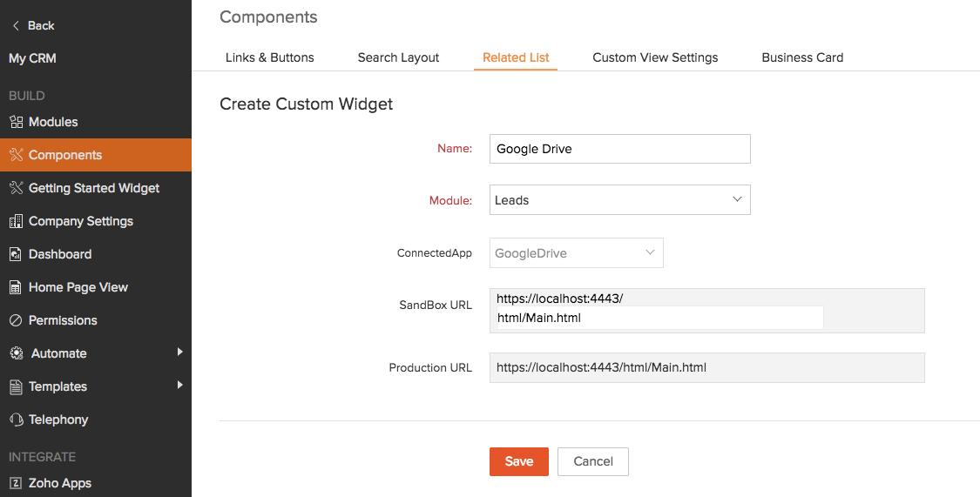The image size is (980, 497).
Task: Click the Templates document icon
Action: click(16, 386)
